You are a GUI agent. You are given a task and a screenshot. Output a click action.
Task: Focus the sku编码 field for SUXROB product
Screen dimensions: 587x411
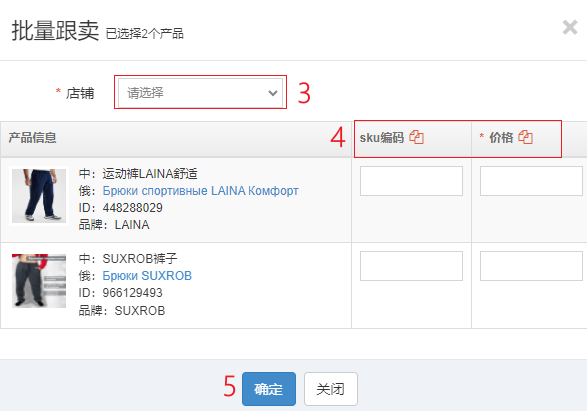point(411,266)
